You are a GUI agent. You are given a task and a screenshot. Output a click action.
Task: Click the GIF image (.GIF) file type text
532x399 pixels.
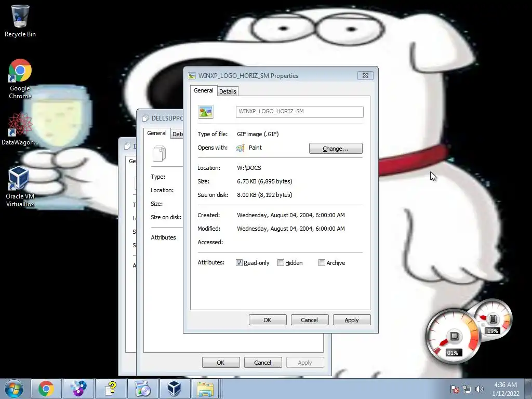[258, 134]
